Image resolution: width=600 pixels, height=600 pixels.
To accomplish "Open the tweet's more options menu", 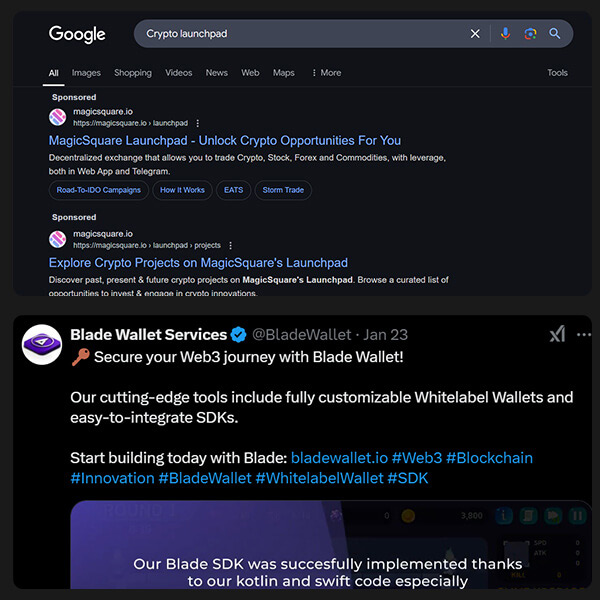I will pos(584,334).
